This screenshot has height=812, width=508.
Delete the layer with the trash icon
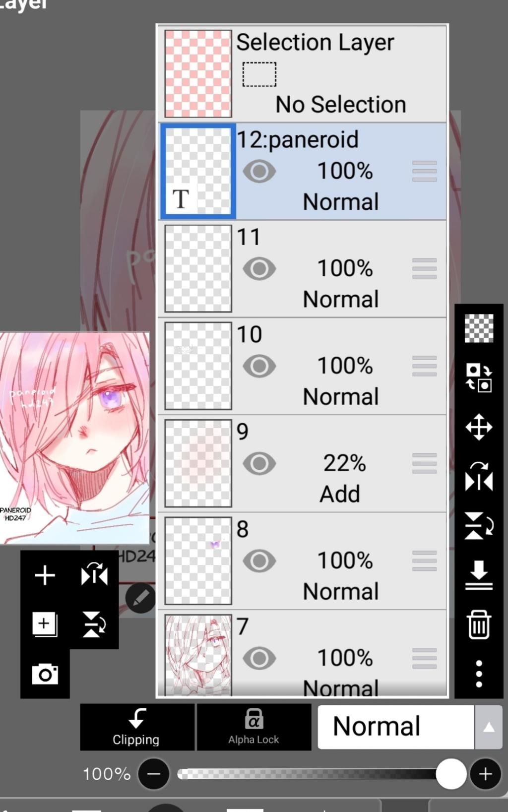pyautogui.click(x=479, y=624)
